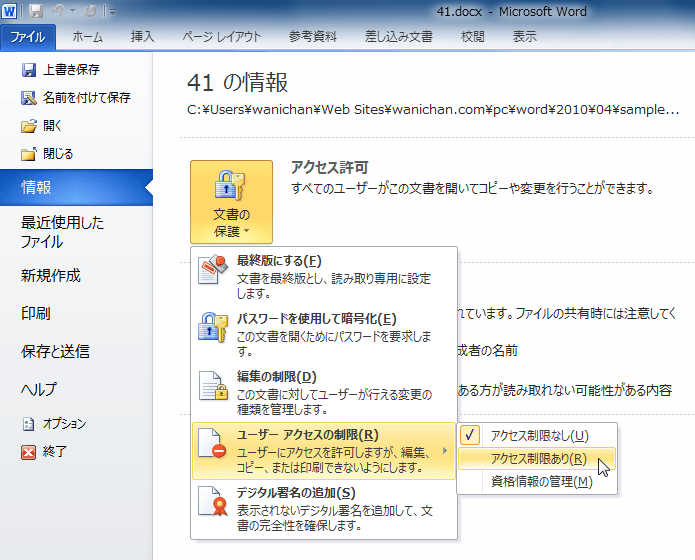
Task: Click the 閉じる folder icon
Action: click(x=29, y=154)
